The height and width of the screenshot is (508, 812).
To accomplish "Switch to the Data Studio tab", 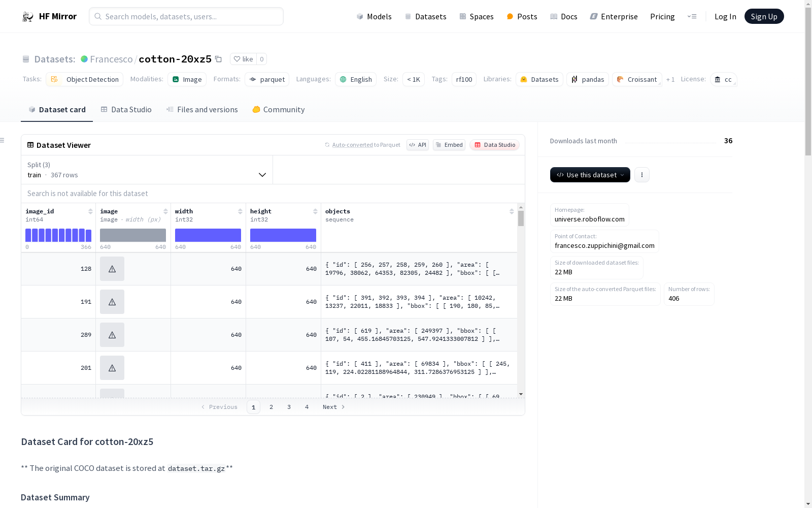I will pos(126,110).
